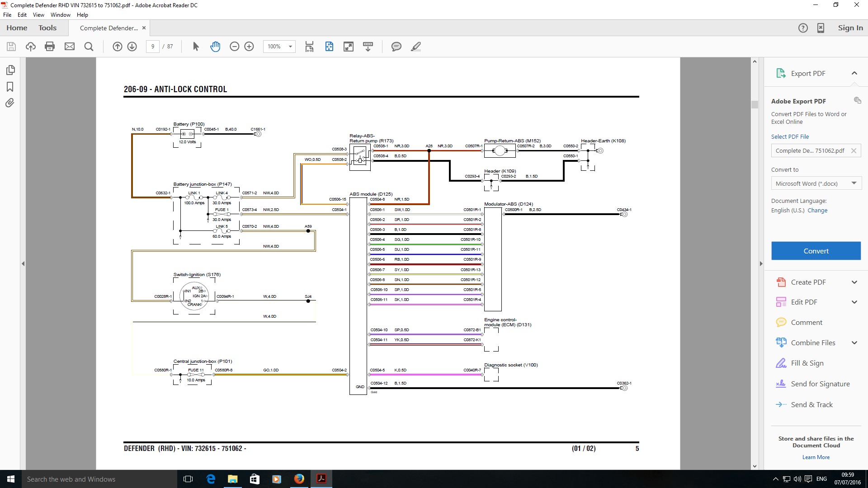Screen dimensions: 868x488
Task: Open Convert to format dropdown
Action: point(816,183)
